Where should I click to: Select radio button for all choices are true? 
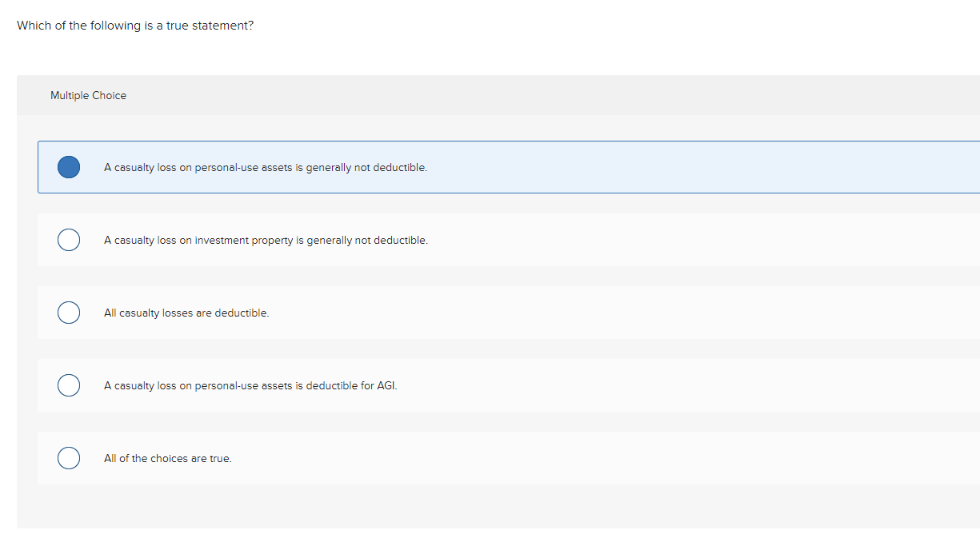point(69,458)
